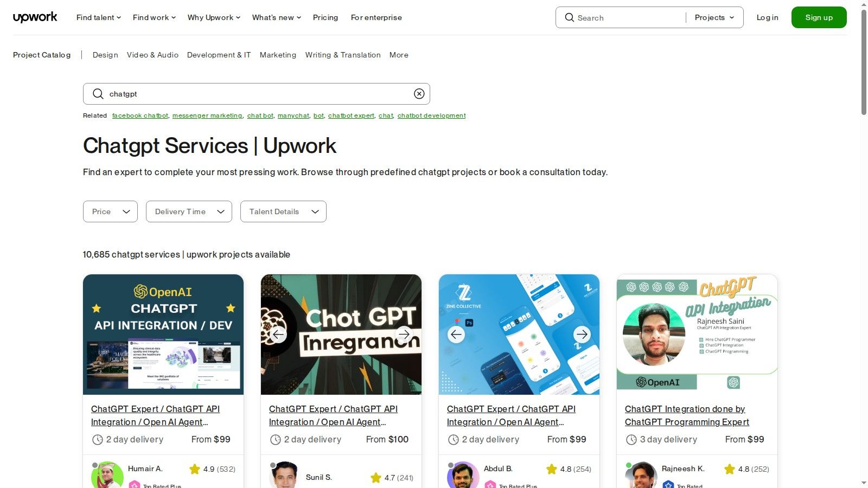
Task: Show next image on the Chot GPT card
Action: coord(404,335)
